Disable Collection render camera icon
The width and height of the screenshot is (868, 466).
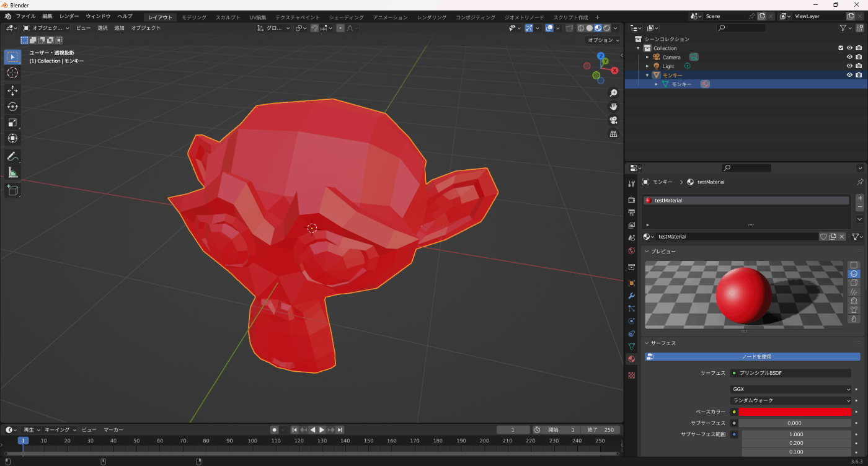point(859,48)
